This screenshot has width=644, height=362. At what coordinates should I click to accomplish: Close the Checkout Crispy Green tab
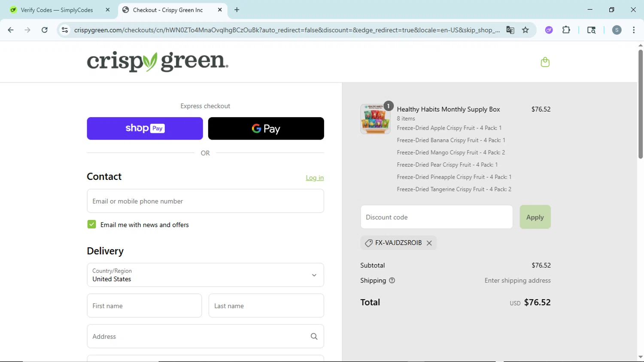click(220, 10)
